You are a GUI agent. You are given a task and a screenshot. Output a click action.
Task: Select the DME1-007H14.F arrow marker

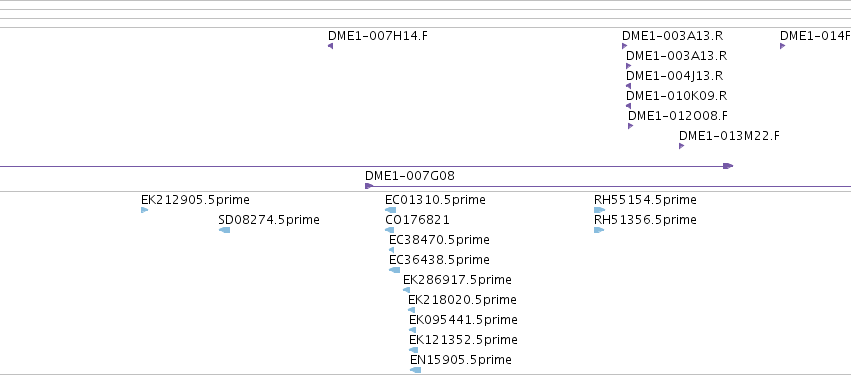pos(331,46)
